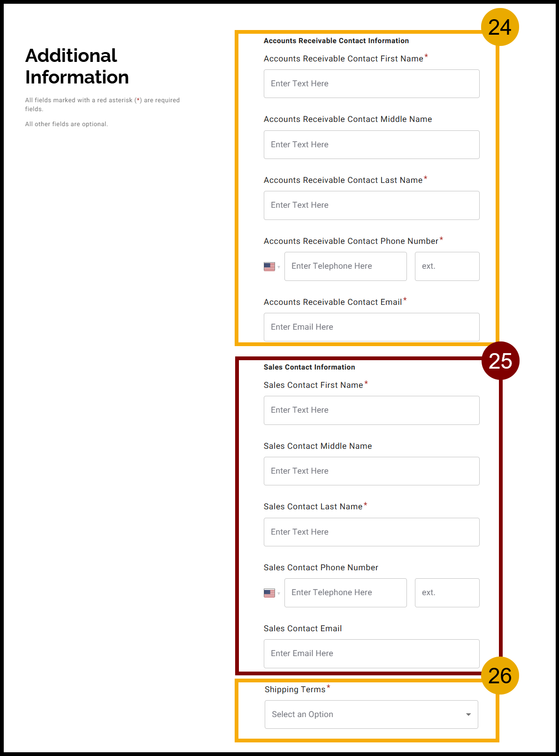Viewport: 559px width, 756px height.
Task: Click the Sales Contact phone ext. field
Action: pos(447,593)
